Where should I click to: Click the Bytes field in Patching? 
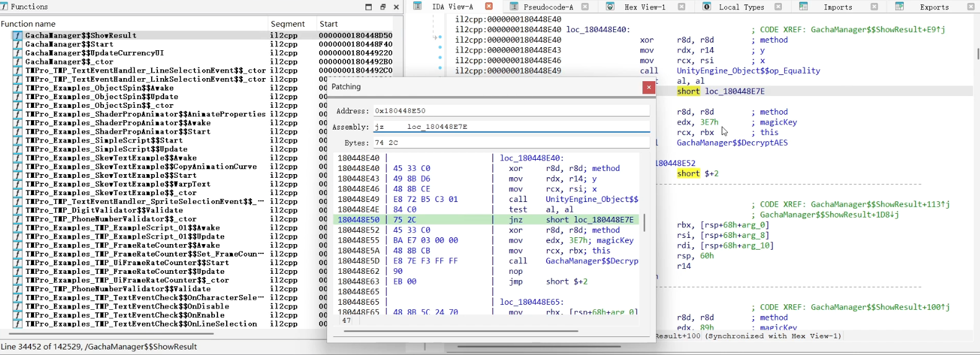(x=510, y=142)
